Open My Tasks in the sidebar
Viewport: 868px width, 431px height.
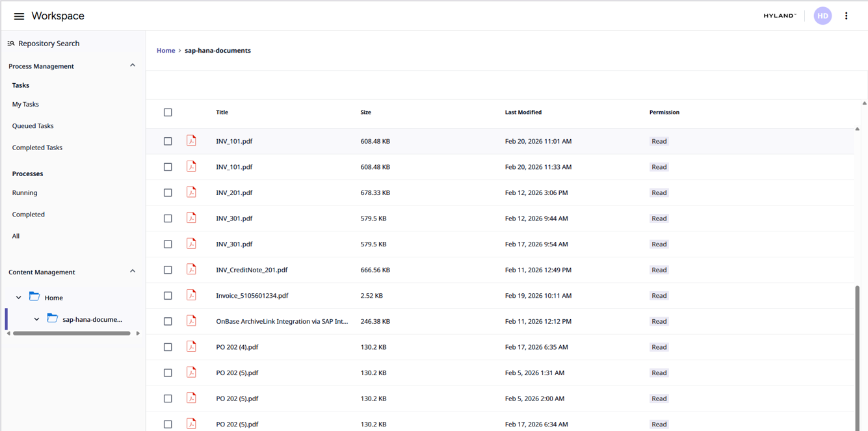coord(25,104)
